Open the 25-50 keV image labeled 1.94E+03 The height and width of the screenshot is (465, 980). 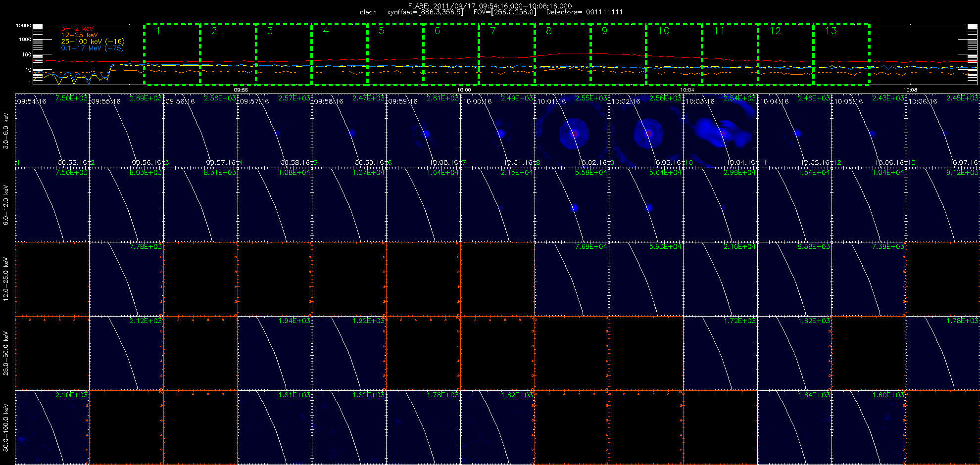coord(275,353)
